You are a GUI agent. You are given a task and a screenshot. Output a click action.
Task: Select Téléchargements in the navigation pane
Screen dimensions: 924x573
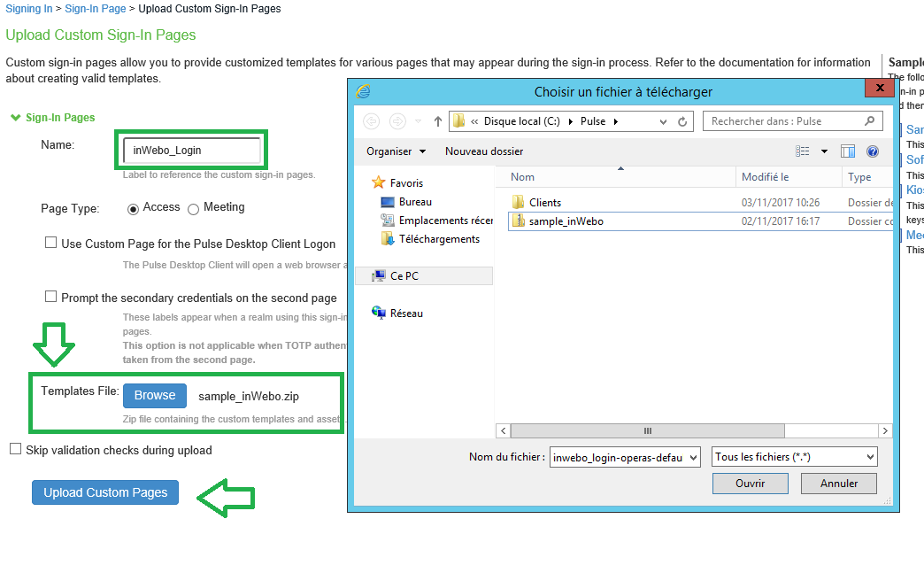coord(439,239)
